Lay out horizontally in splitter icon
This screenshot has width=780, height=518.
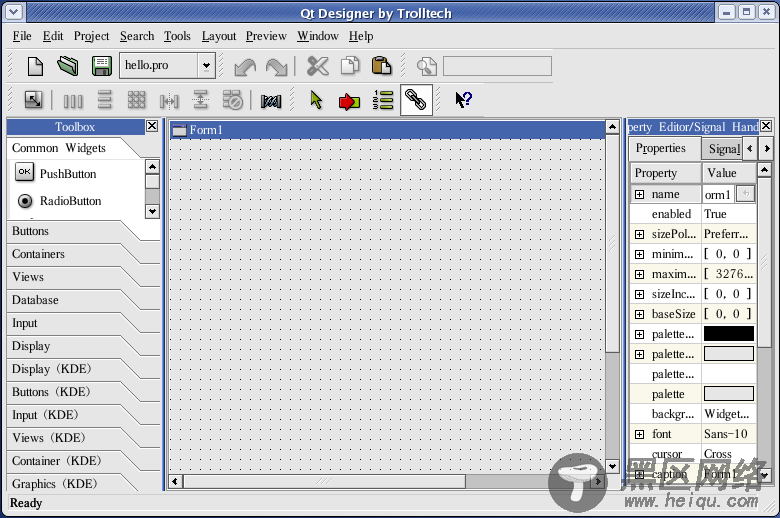click(169, 101)
